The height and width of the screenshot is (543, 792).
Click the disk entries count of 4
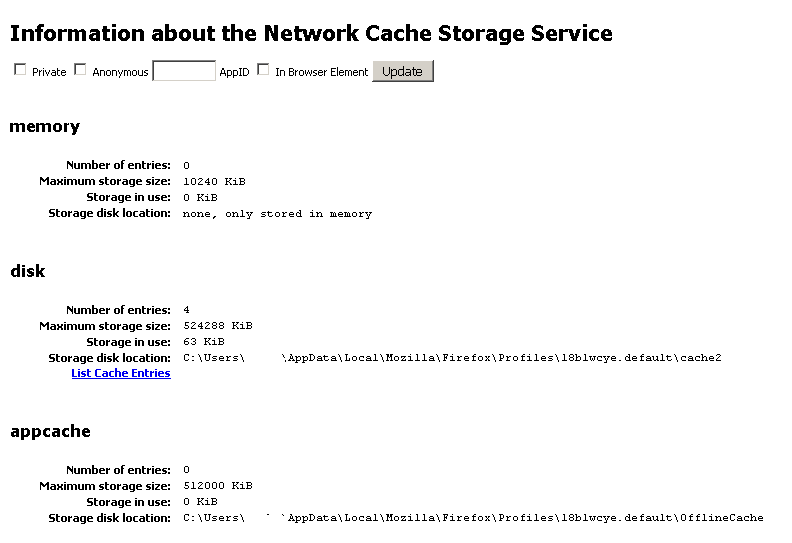tap(187, 310)
